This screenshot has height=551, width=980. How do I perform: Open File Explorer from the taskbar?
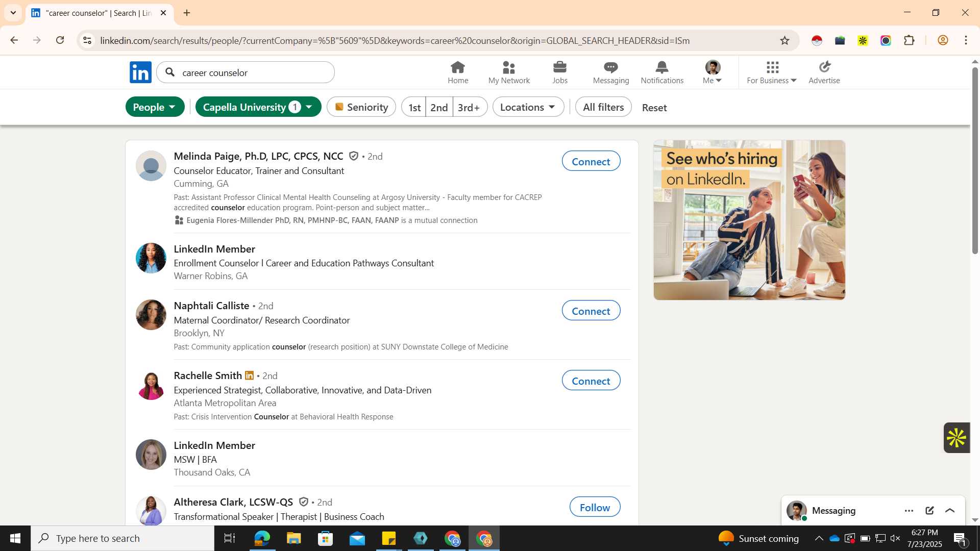point(293,538)
